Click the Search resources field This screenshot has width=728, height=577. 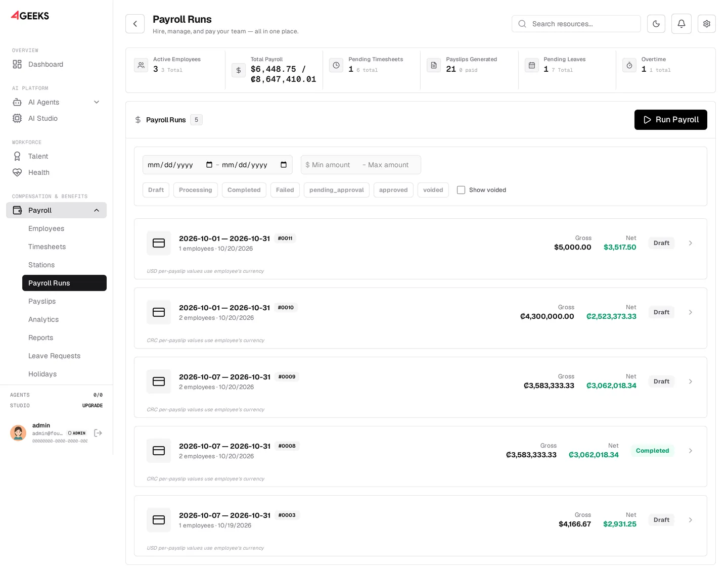576,24
